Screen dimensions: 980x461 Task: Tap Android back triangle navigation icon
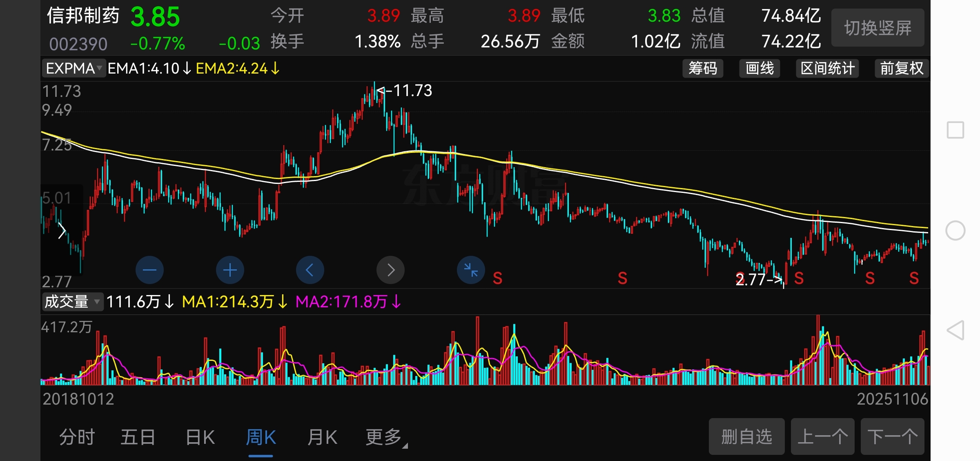point(955,330)
